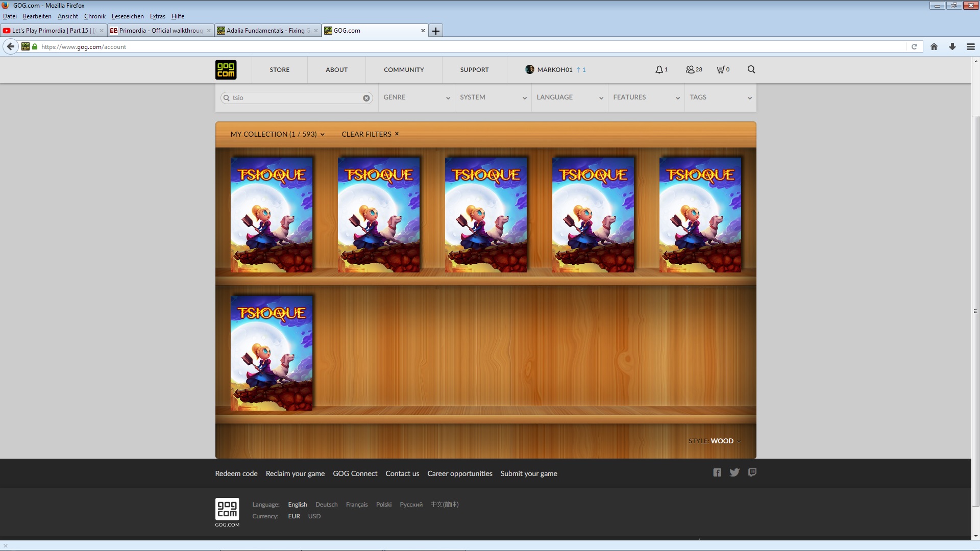This screenshot has height=551, width=980.
Task: Expand the TAGS filter dropdown
Action: coord(721,97)
